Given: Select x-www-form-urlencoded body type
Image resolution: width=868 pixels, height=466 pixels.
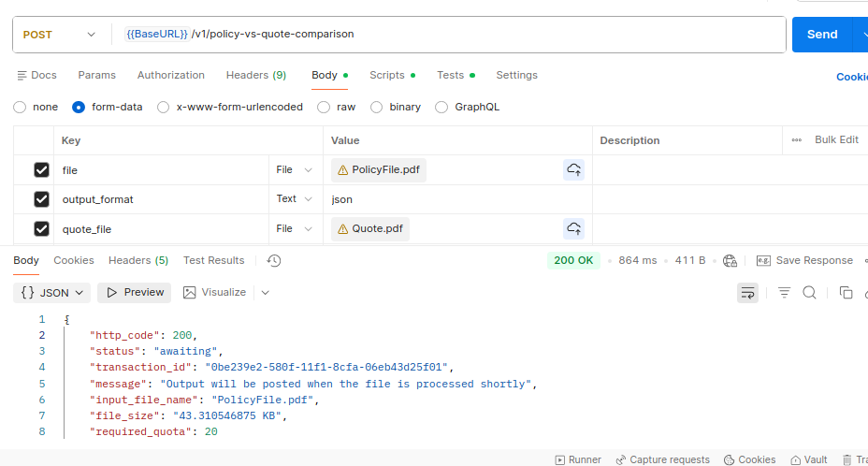Looking at the screenshot, I should pos(164,107).
